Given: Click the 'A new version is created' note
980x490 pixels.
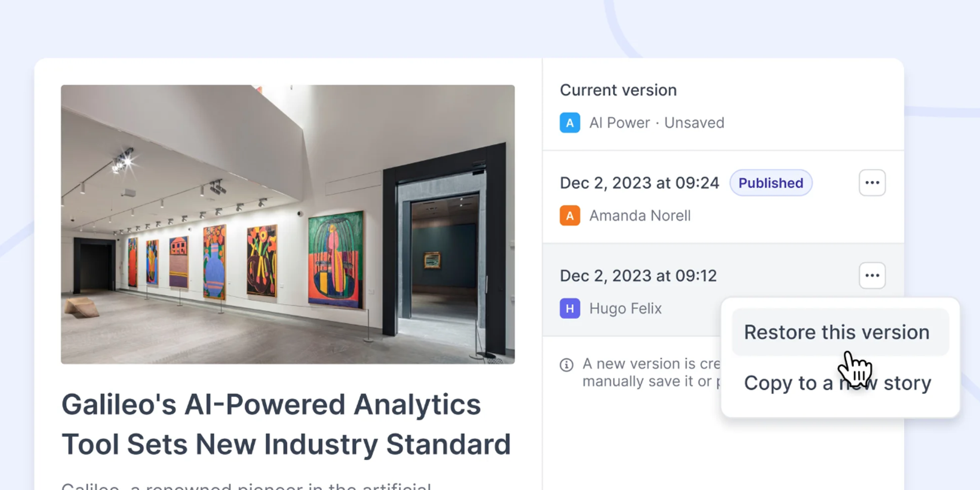Looking at the screenshot, I should (x=650, y=372).
